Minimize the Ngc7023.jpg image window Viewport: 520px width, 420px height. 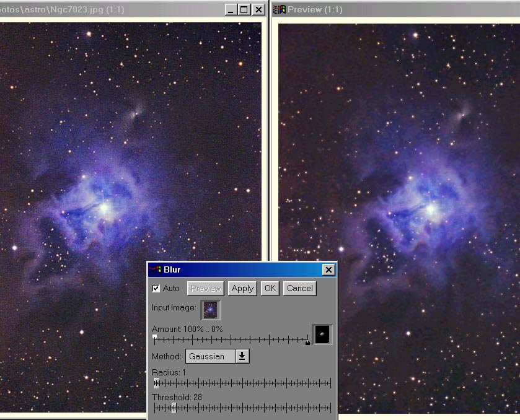(x=230, y=9)
